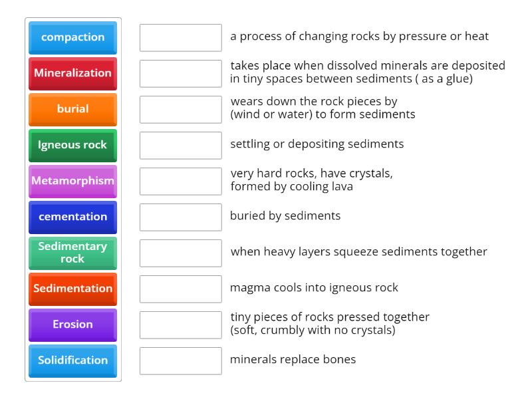
Task: Select the Igneous rock word tile
Action: pos(72,145)
